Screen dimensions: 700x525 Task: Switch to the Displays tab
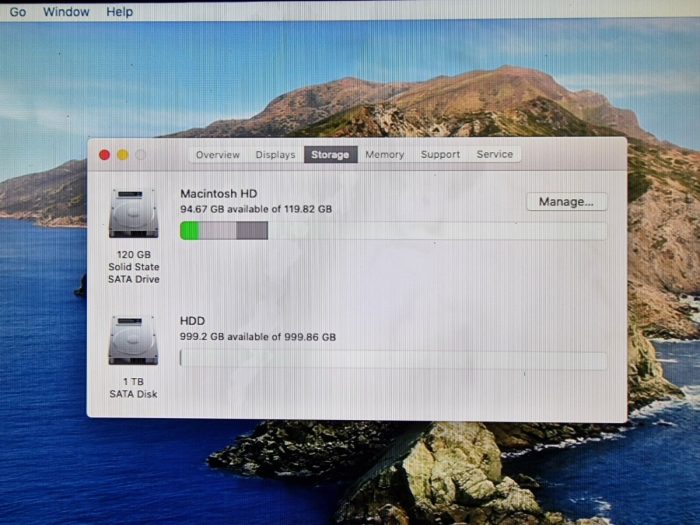[275, 154]
